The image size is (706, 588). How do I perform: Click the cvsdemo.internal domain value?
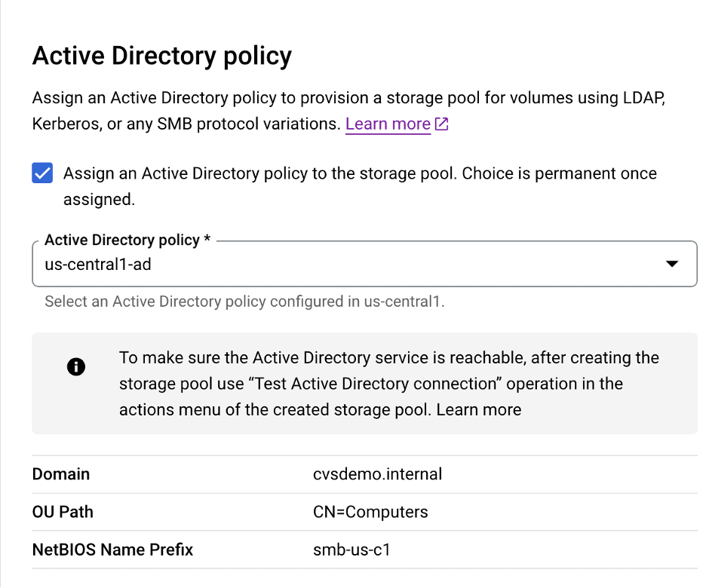click(x=377, y=474)
